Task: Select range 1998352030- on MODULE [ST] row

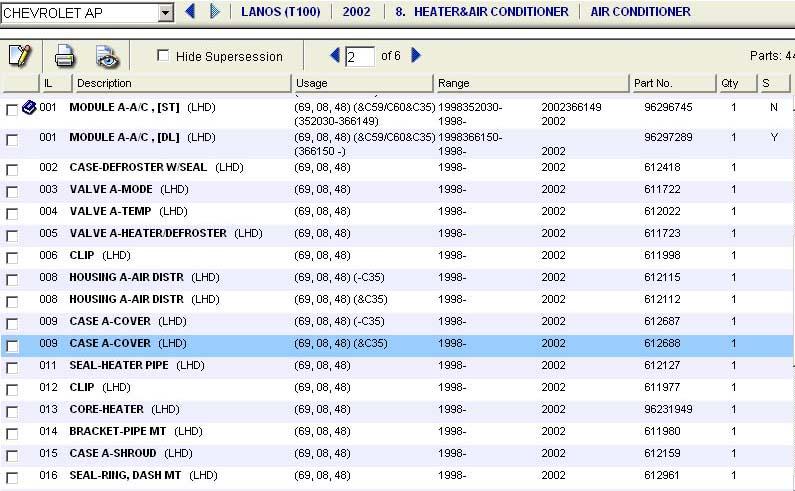Action: point(470,107)
